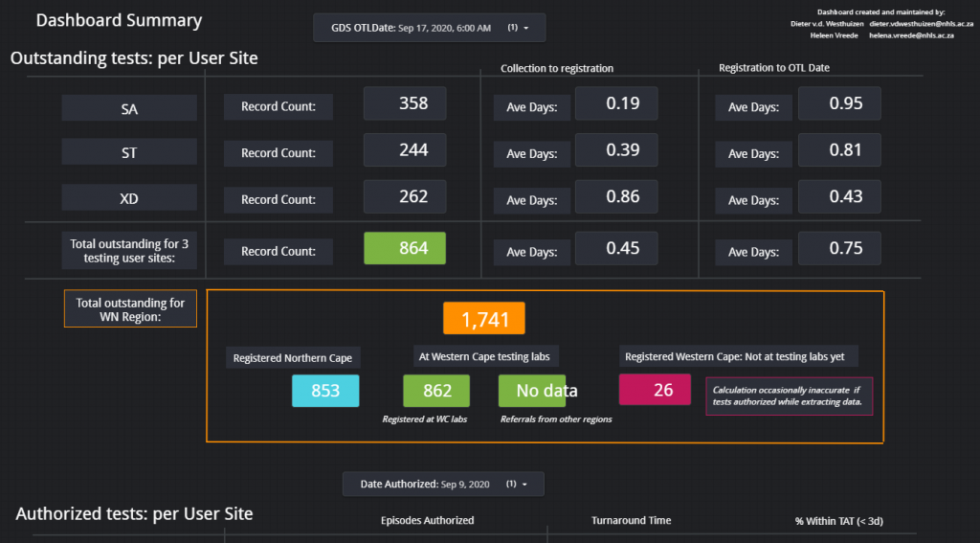This screenshot has width=980, height=543.
Task: Select the magenta 26 scorecard value
Action: 655,390
